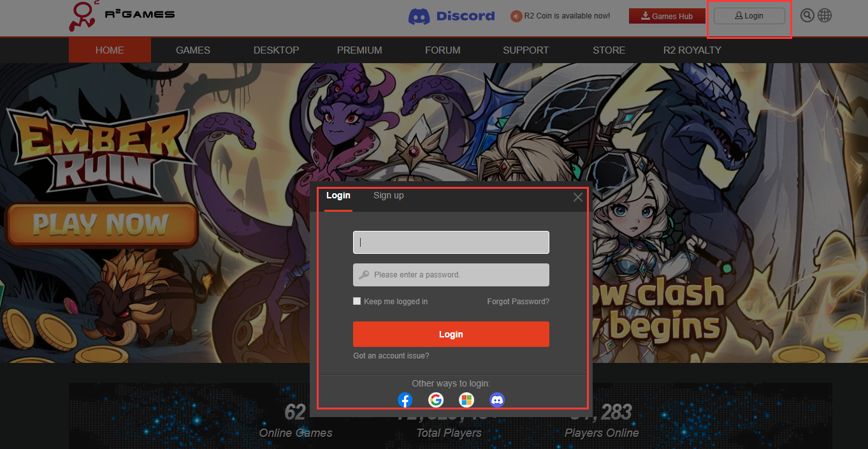Click Got an account issue? link
The width and height of the screenshot is (868, 449).
(x=391, y=356)
